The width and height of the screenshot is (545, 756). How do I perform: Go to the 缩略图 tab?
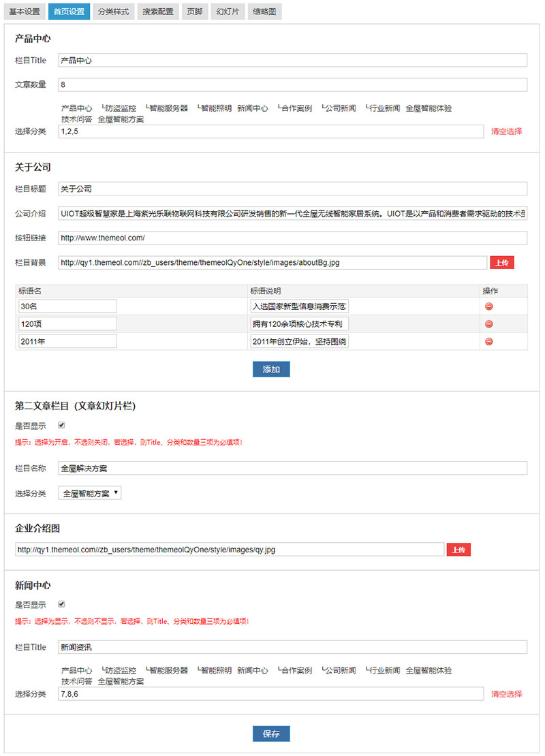(265, 12)
